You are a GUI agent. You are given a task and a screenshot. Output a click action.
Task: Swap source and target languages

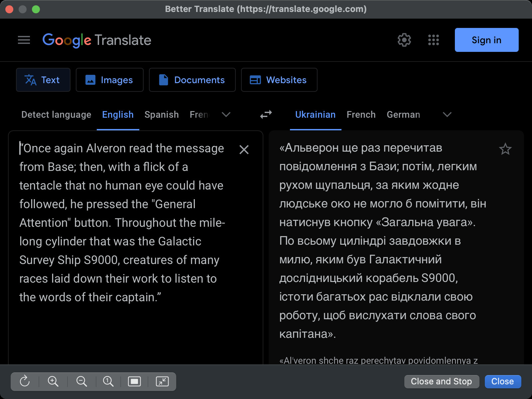coord(266,115)
